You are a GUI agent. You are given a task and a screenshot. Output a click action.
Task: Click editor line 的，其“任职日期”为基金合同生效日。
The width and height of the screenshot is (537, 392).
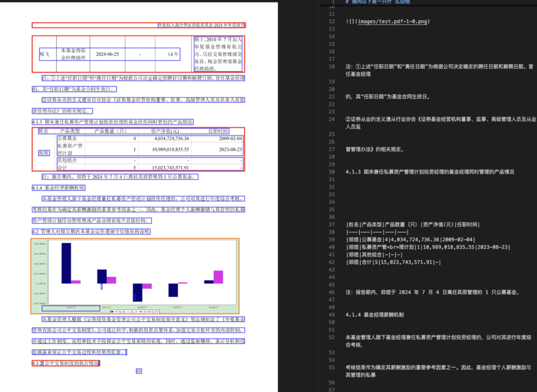pos(388,97)
